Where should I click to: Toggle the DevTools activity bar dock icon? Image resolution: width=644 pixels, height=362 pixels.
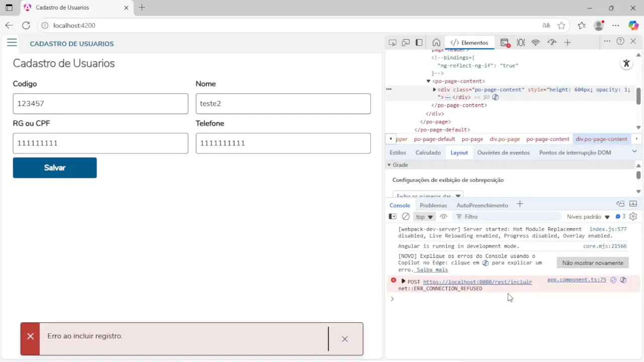tap(419, 43)
